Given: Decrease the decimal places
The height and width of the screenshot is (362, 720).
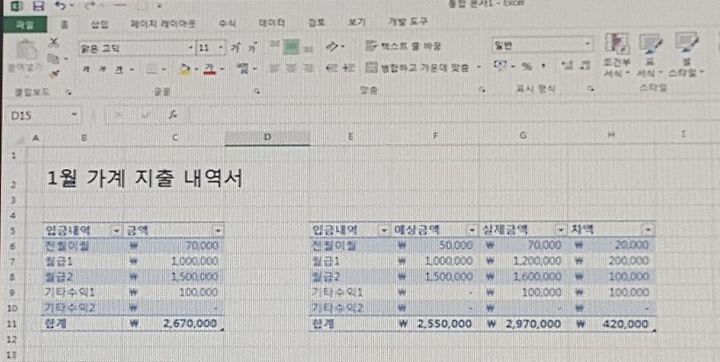Looking at the screenshot, I should tap(585, 66).
